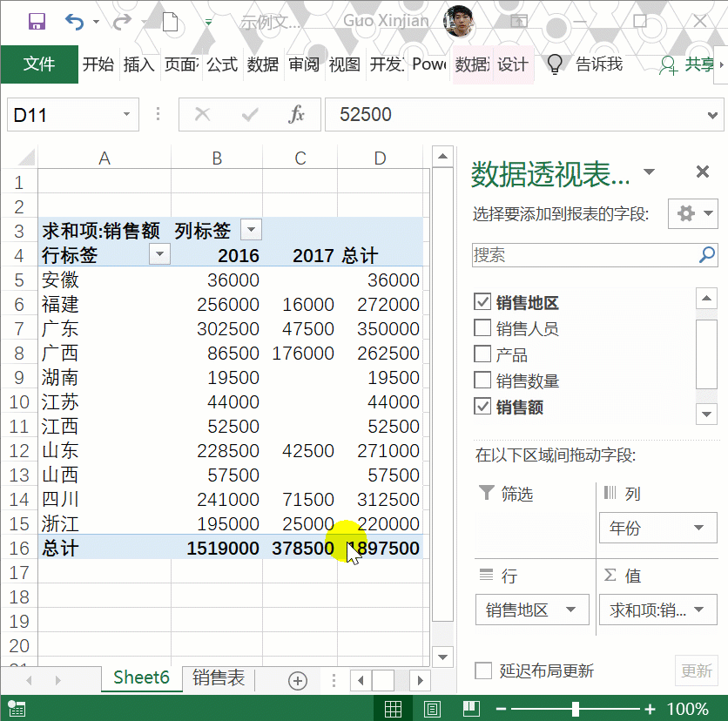Switch to Page Layout view in status bar
Screen dimensions: 728x721
point(433,708)
